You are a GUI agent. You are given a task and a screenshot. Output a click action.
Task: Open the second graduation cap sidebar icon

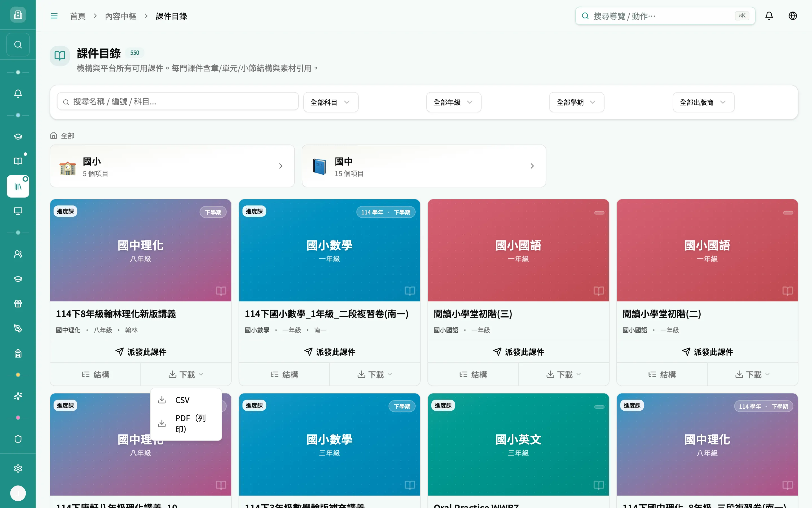coord(18,279)
